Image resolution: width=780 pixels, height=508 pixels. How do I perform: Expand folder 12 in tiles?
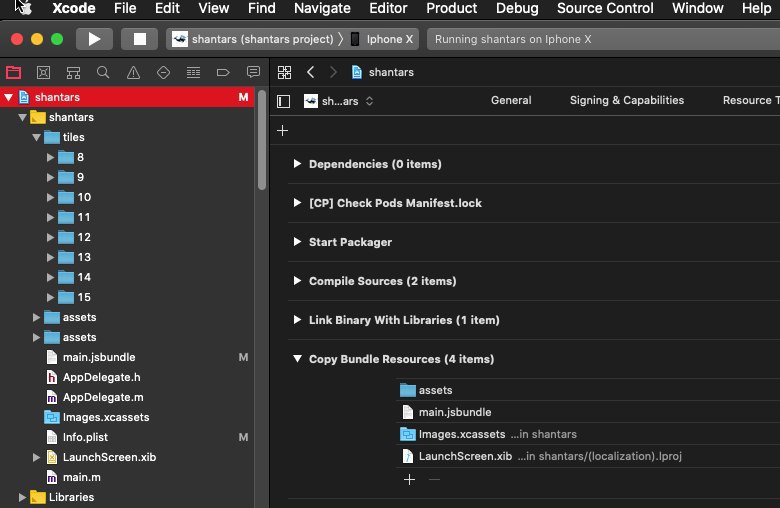point(50,237)
